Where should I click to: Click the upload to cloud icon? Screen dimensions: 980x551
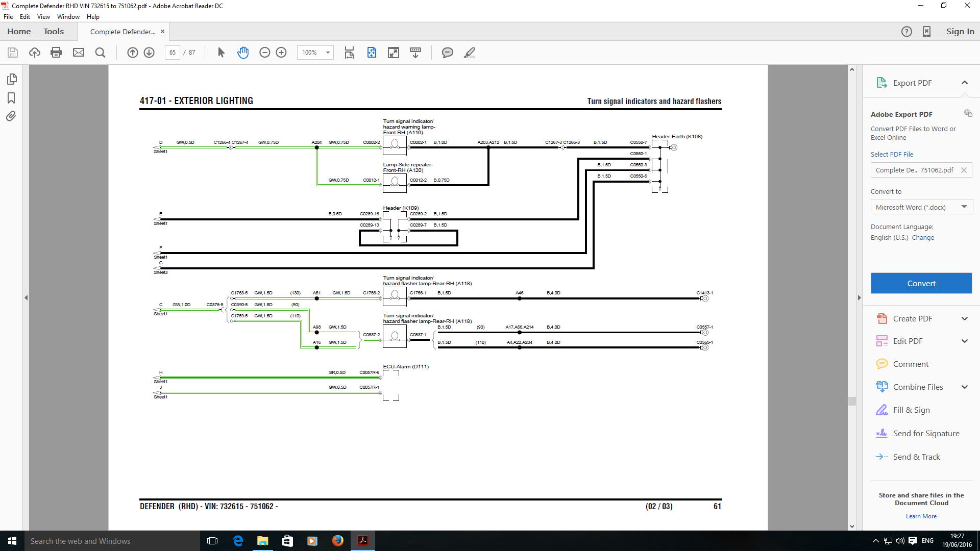pyautogui.click(x=35, y=53)
